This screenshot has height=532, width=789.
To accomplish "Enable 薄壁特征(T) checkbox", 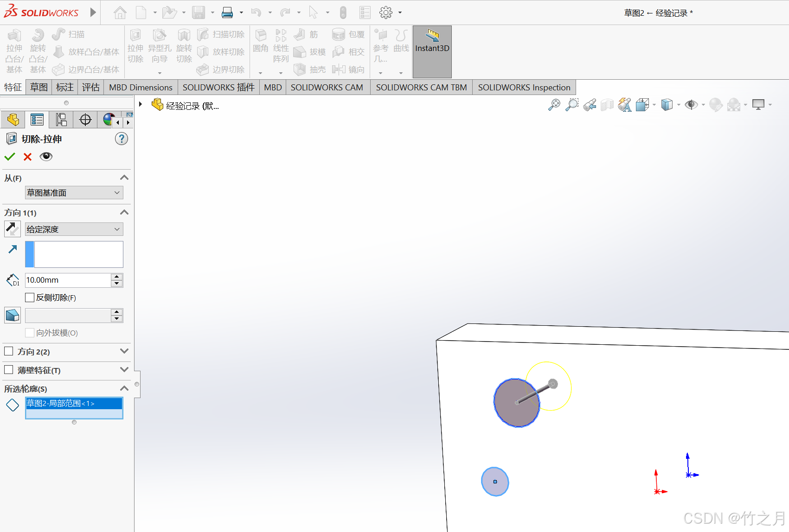I will pyautogui.click(x=8, y=370).
